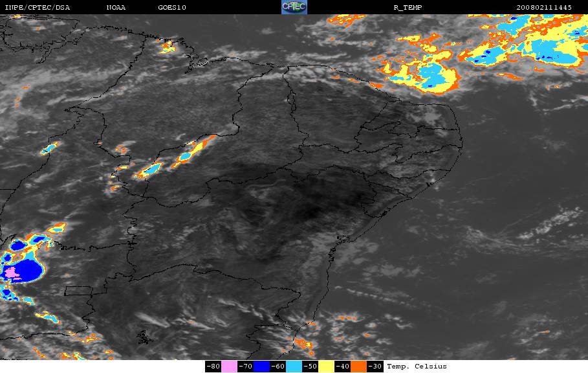Select the NOAA label in header
This screenshot has height=373, width=588.
116,8
